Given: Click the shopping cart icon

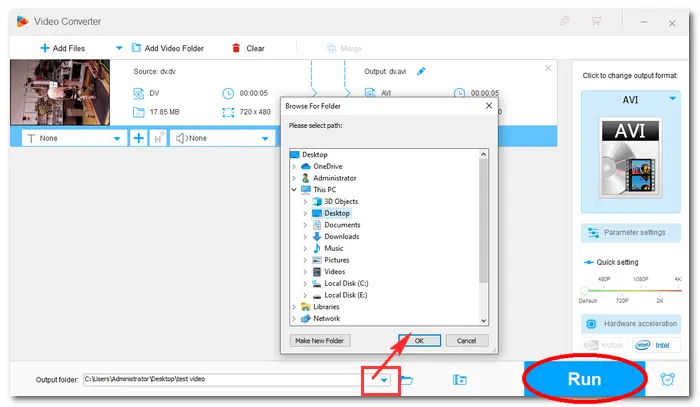Looking at the screenshot, I should [x=596, y=21].
